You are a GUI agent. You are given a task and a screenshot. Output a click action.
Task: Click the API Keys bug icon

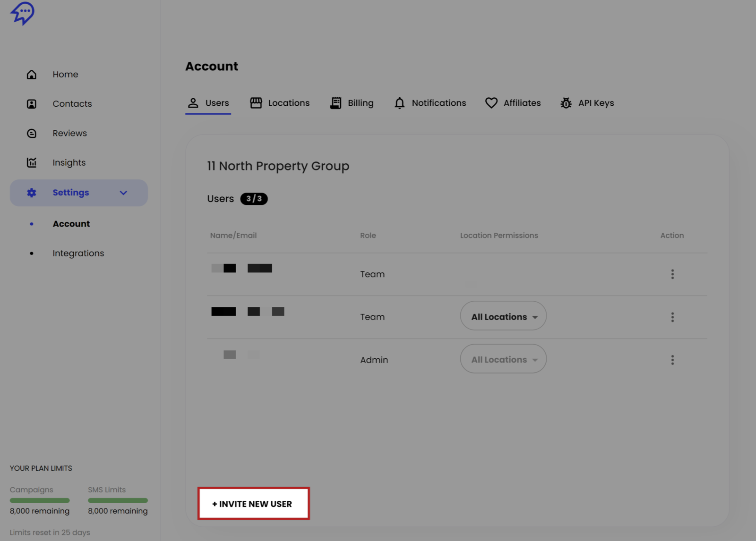566,103
